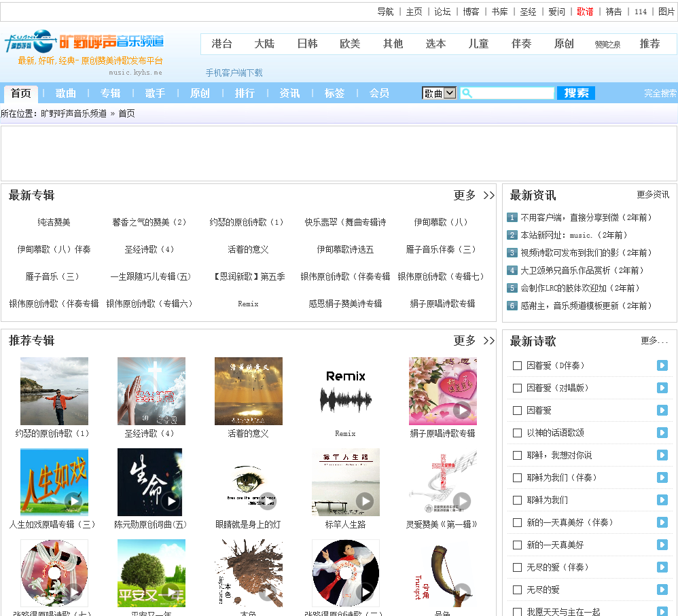Click the search text input field
Viewport: 678px width, 616px height.
(507, 93)
